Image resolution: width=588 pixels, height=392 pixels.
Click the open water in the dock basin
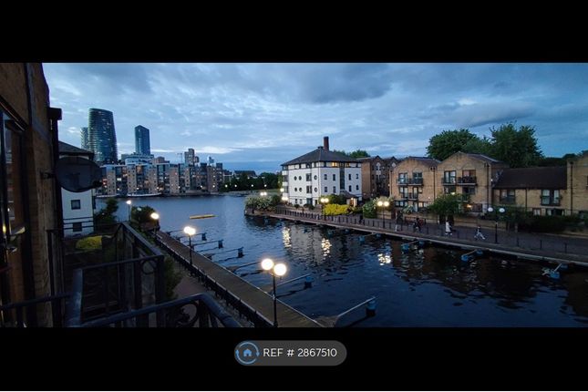(383, 273)
